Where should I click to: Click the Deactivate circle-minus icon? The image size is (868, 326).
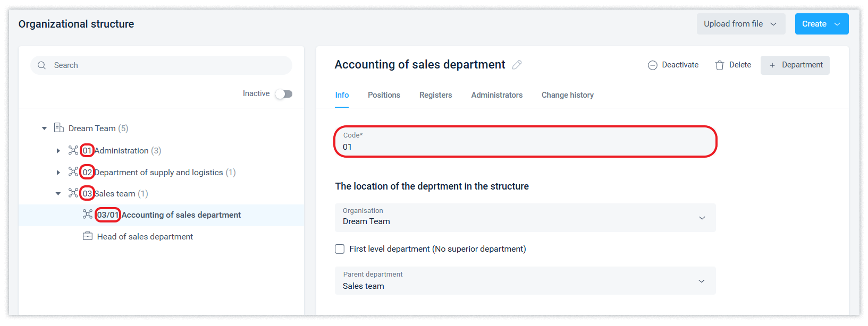(x=653, y=65)
